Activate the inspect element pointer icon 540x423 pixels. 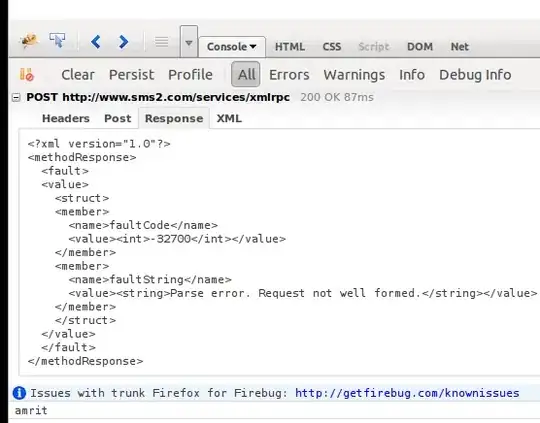pos(57,41)
